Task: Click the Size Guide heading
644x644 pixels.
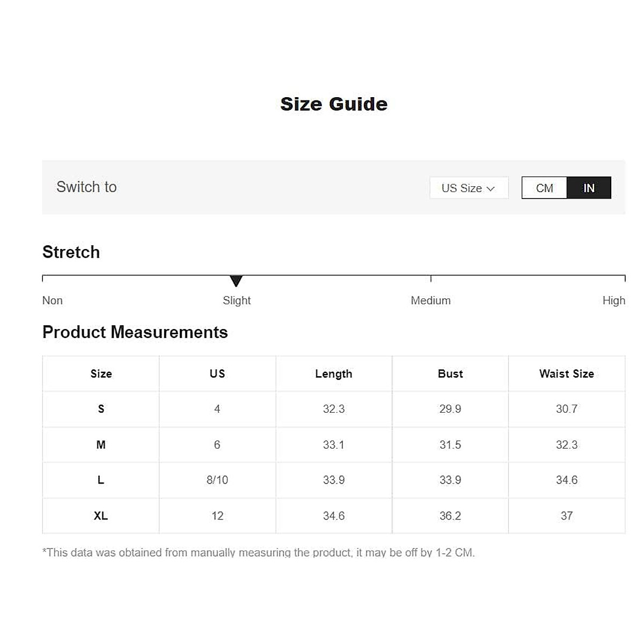Action: 334,104
